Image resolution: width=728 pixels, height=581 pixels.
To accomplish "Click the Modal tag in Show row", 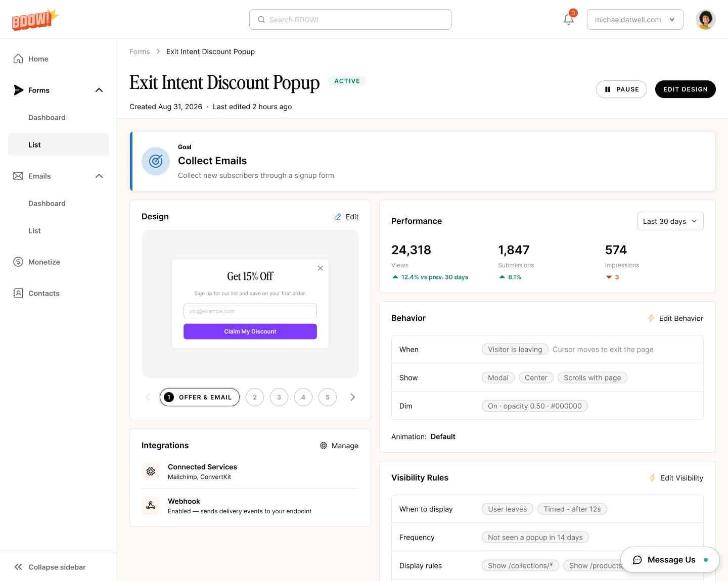I will 498,377.
